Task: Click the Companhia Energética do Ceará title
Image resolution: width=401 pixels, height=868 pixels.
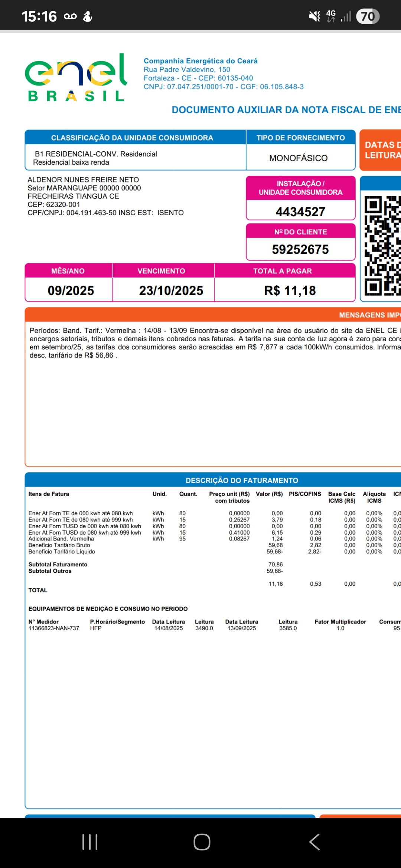Action: click(200, 61)
